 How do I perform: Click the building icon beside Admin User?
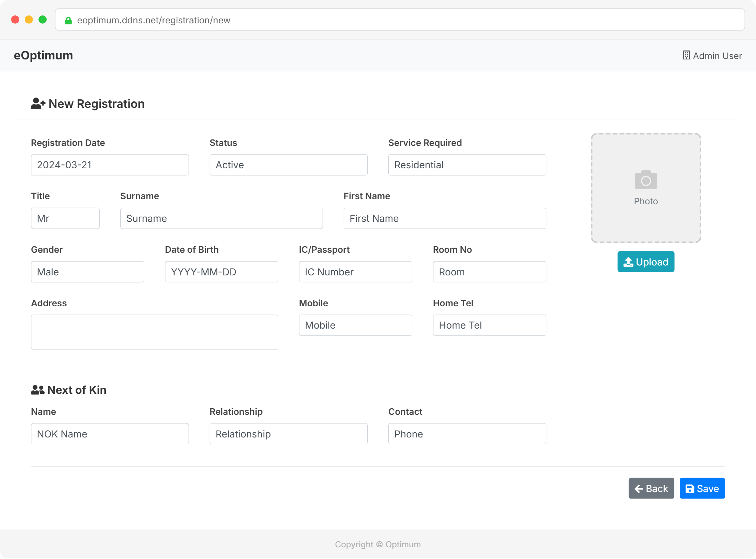click(686, 55)
